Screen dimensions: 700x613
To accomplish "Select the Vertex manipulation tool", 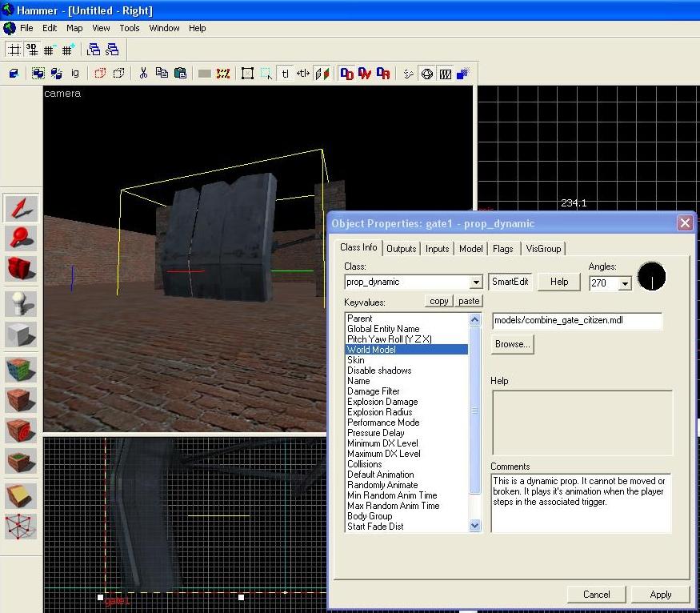I will [x=21, y=527].
